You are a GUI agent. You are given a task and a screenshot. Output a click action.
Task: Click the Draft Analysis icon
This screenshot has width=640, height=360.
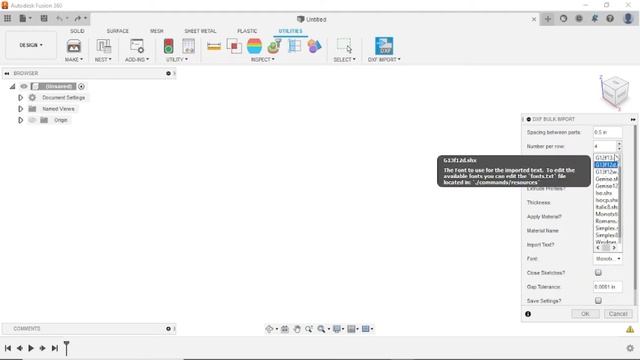274,46
